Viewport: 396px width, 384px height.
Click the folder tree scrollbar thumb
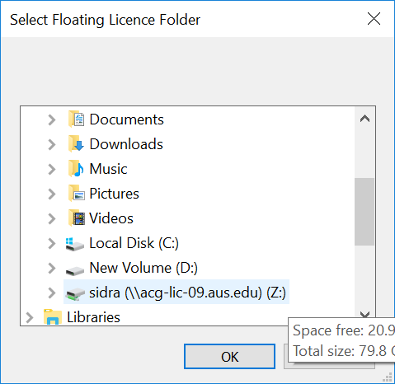click(x=364, y=212)
